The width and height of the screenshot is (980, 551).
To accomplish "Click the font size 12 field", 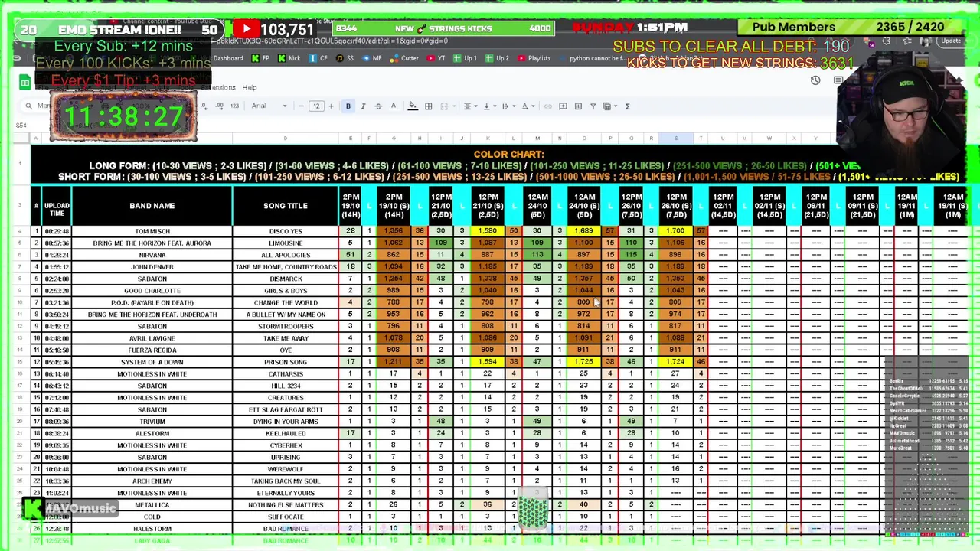I will [316, 106].
